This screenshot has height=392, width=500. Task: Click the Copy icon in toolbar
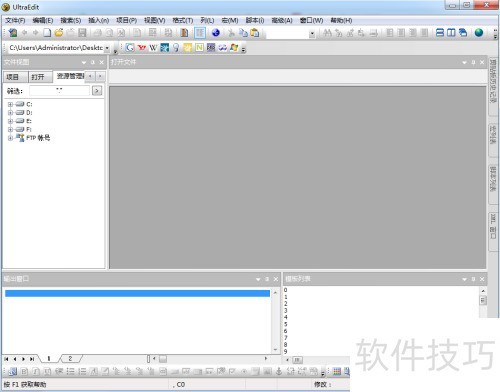click(243, 33)
